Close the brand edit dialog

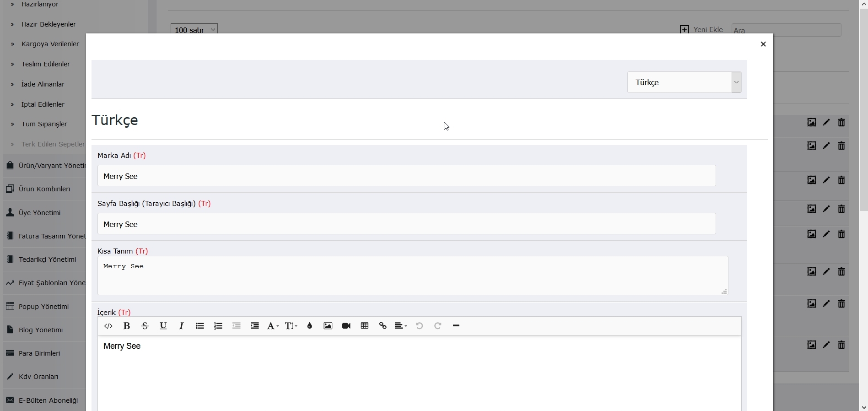click(x=763, y=44)
